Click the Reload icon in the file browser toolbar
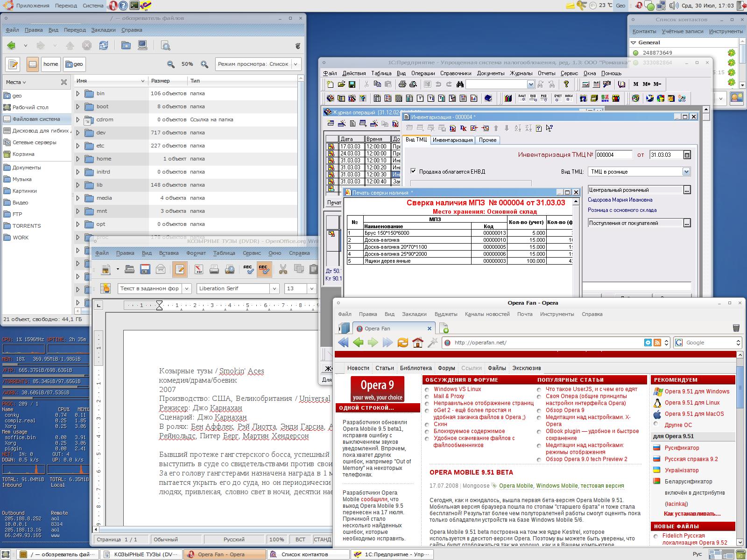Screen dimensions: 747x560 click(103, 45)
